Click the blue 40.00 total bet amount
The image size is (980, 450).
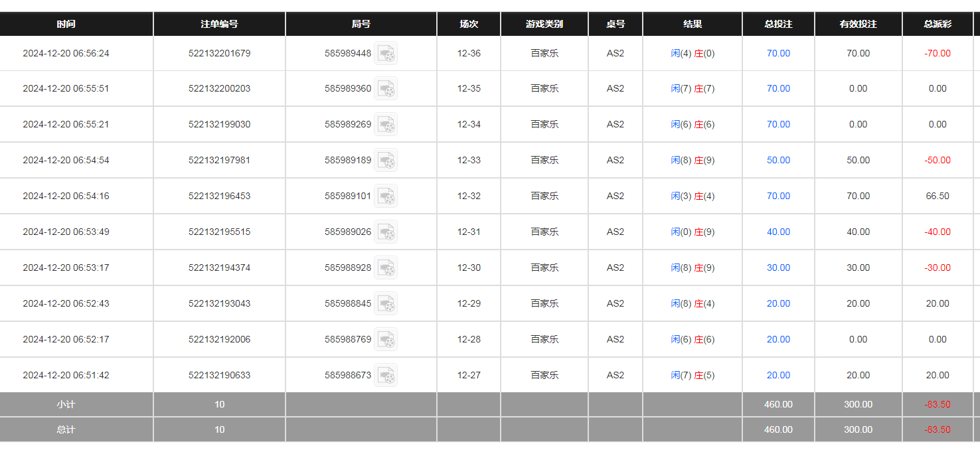[x=778, y=232]
